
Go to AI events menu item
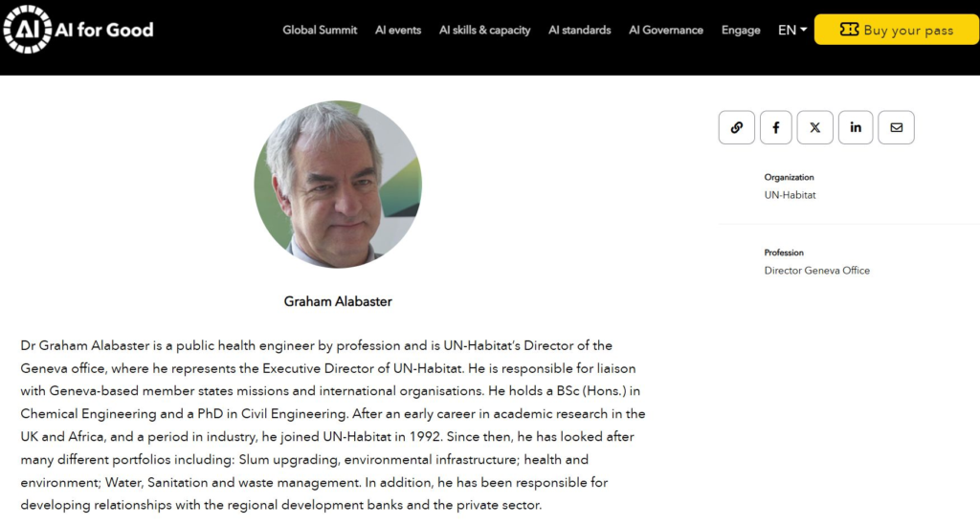point(398,30)
